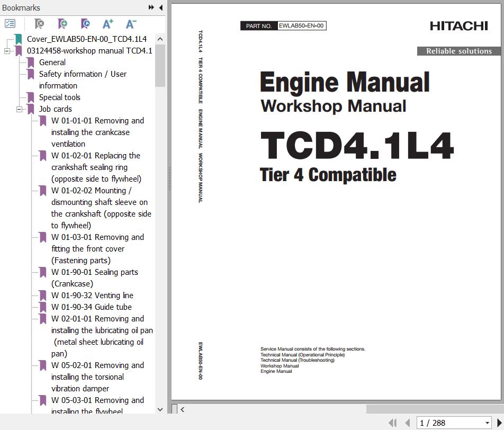504x430 pixels.
Task: Click the Special tools bookmark ribbon icon
Action: point(31,97)
